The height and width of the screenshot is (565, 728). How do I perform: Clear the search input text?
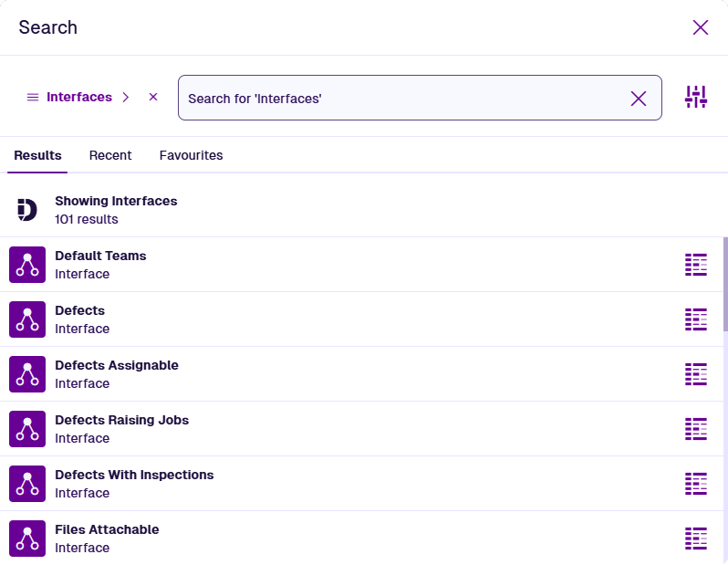click(639, 99)
